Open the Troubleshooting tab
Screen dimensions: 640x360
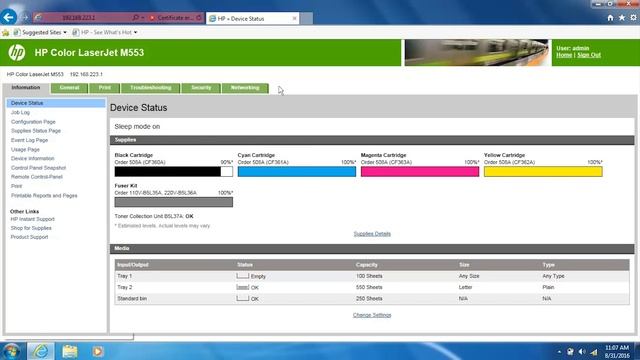[151, 88]
